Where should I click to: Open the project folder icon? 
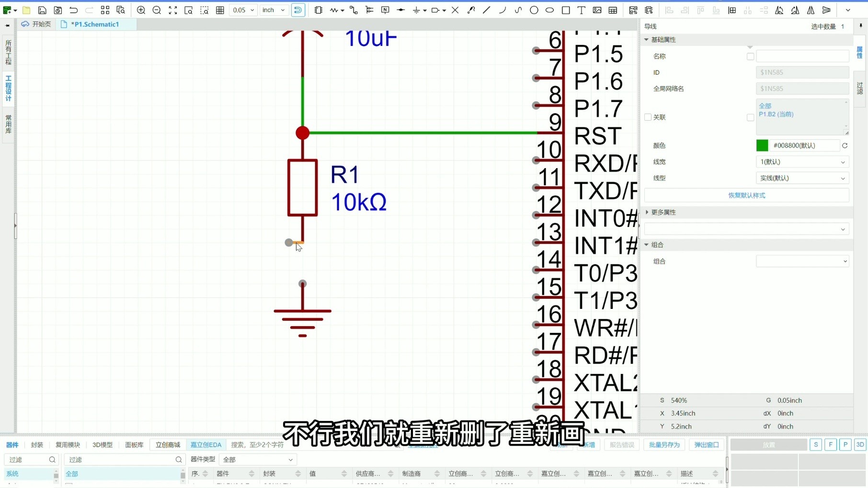pyautogui.click(x=26, y=10)
